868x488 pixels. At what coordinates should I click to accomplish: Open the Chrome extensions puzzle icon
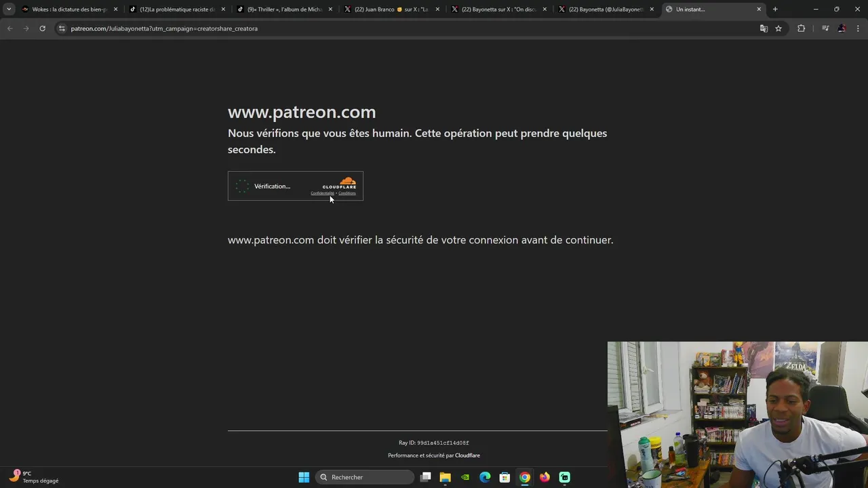pos(801,28)
